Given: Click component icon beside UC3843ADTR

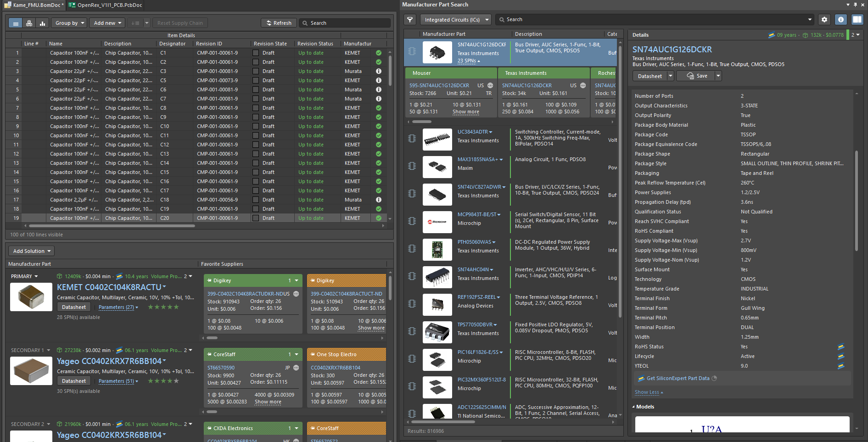Looking at the screenshot, I should (x=412, y=139).
